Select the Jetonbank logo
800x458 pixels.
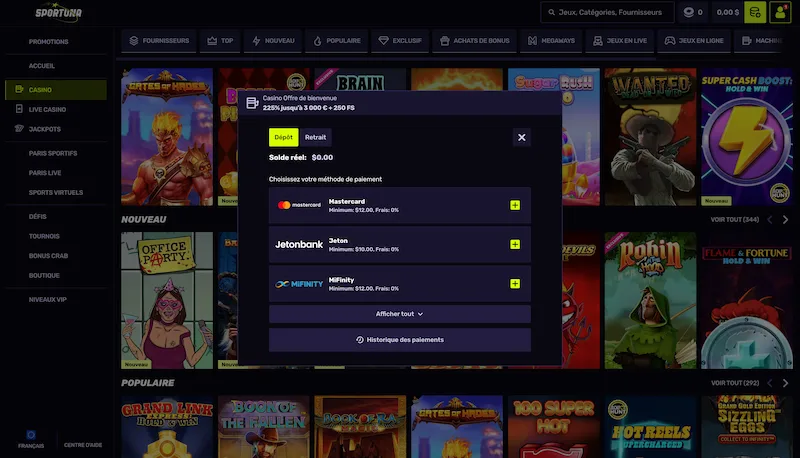click(x=299, y=244)
